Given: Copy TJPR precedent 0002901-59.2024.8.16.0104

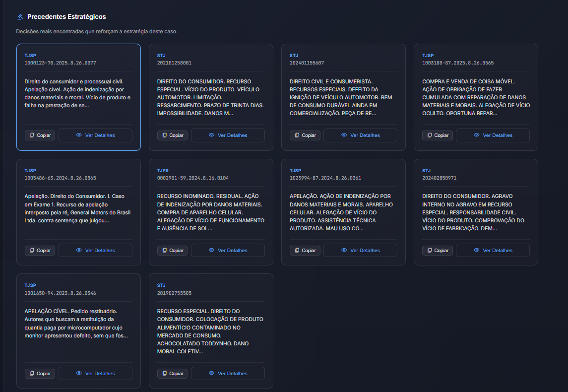Looking at the screenshot, I should pos(173,251).
